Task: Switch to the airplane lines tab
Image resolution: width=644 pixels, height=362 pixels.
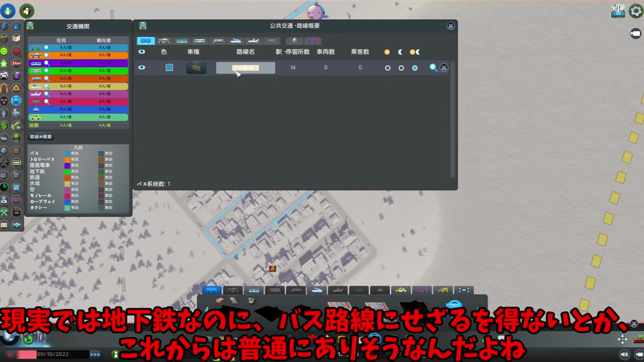Action: (254, 41)
